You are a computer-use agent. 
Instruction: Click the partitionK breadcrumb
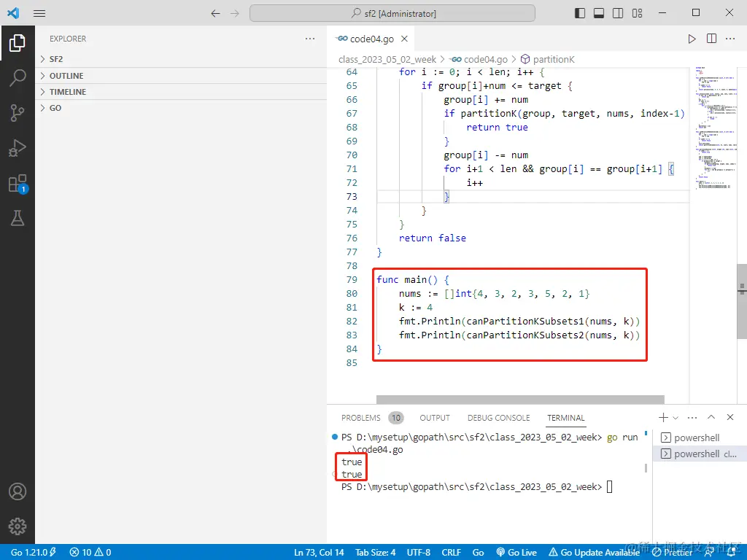[548, 59]
